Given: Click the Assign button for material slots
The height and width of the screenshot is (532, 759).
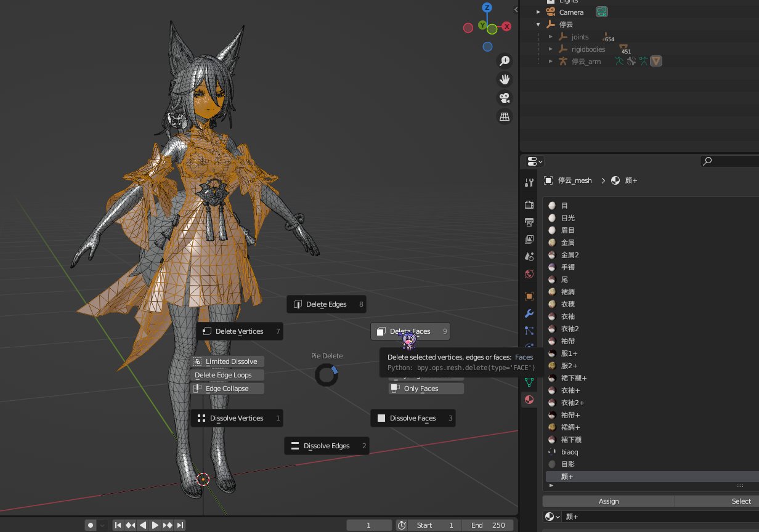Looking at the screenshot, I should tap(609, 501).
